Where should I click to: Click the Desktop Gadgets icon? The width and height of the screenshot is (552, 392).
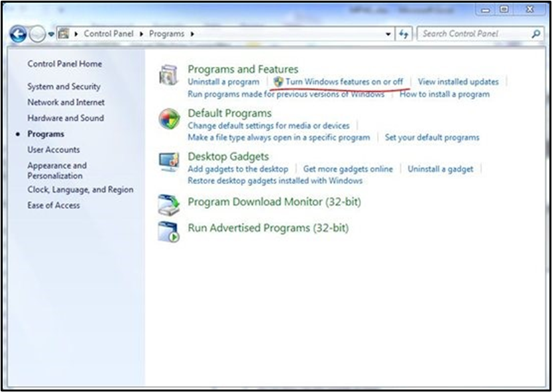pos(168,162)
